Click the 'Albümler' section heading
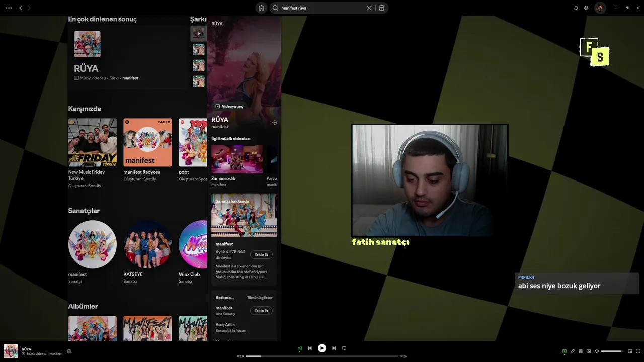This screenshot has width=644, height=362. [83, 306]
